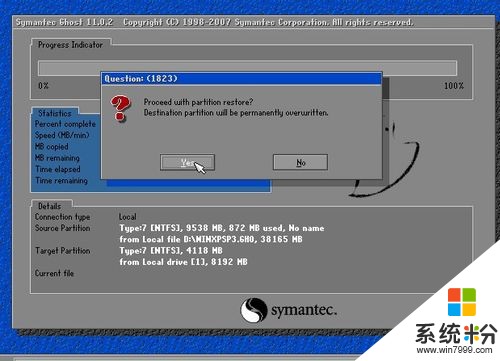Click the red question mark icon
Viewport: 500px width, 361px height.
(x=120, y=108)
